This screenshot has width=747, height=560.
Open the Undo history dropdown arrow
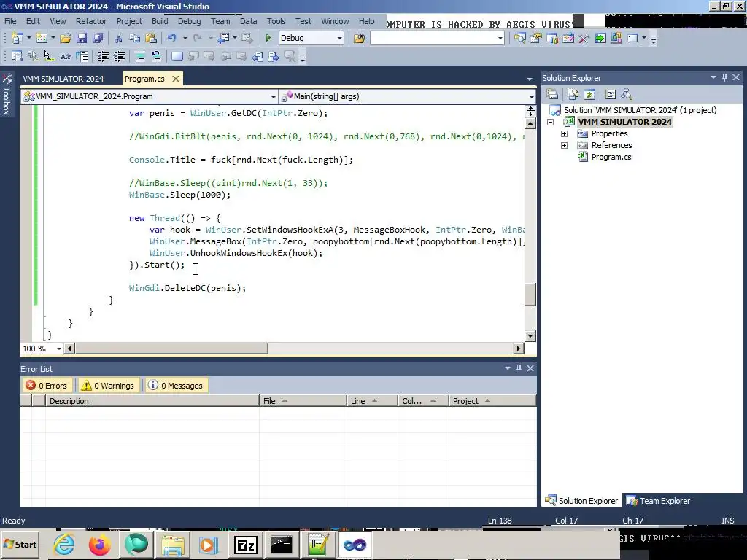[185, 38]
